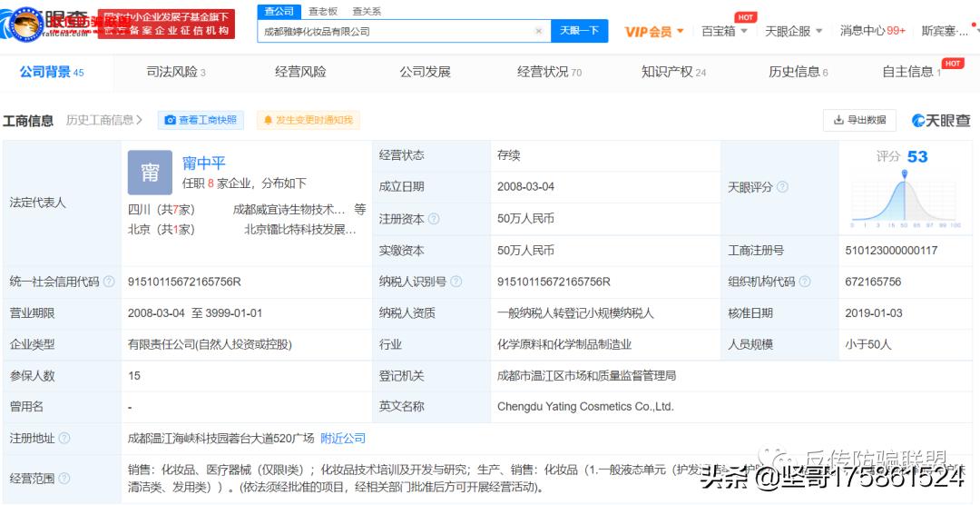Click the 导出数据 export button
Viewport: 980px width, 505px height.
pyautogui.click(x=859, y=120)
